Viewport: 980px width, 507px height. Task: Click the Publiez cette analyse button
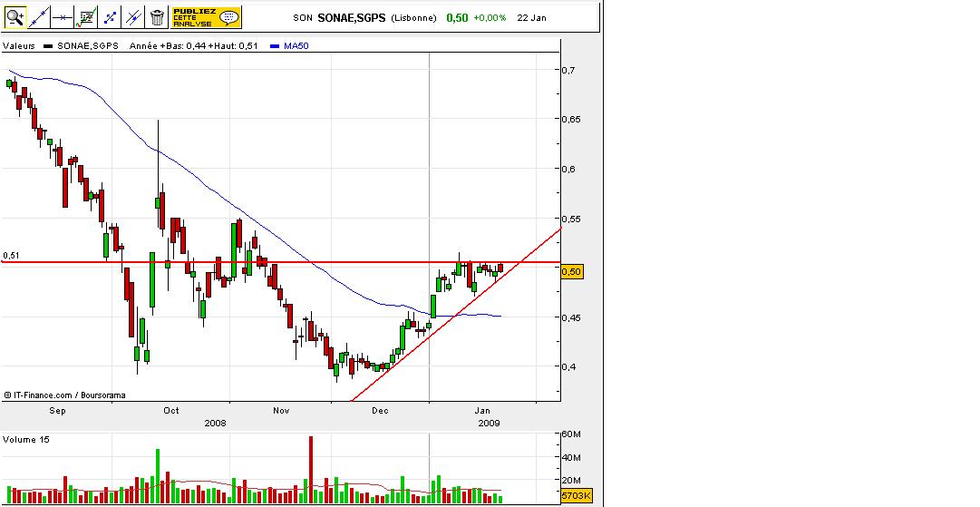pyautogui.click(x=207, y=17)
